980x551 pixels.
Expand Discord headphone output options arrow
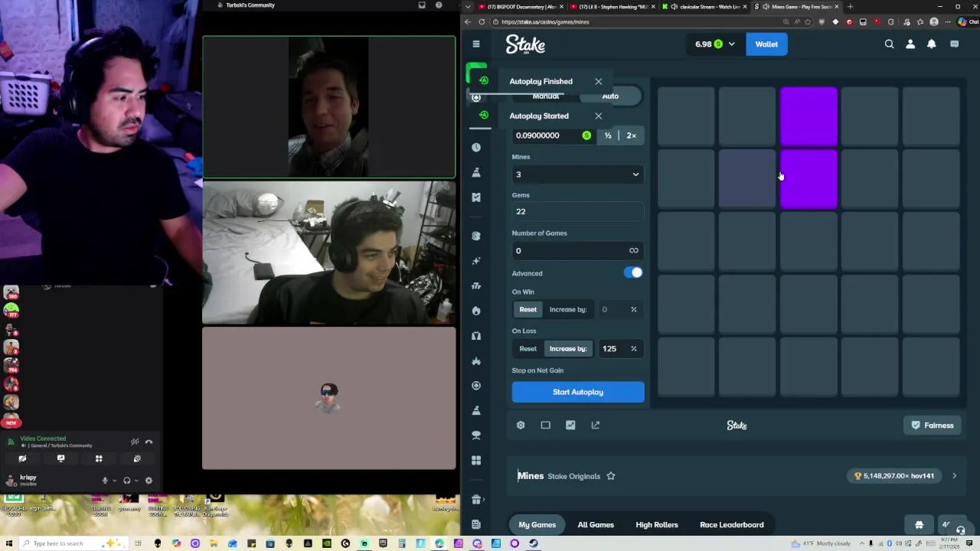[x=137, y=481]
